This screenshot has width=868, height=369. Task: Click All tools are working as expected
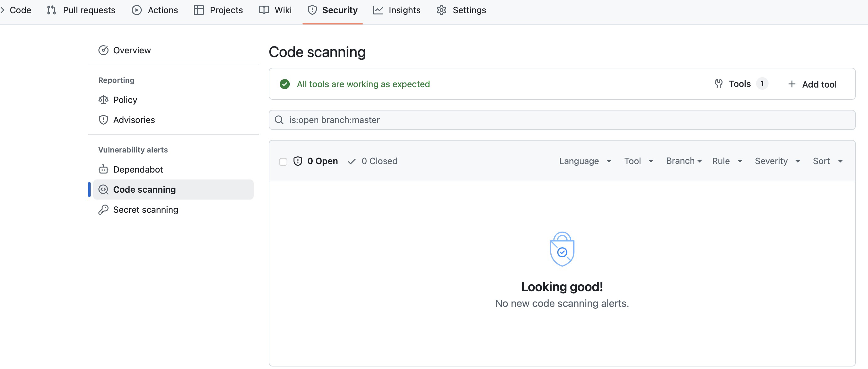363,84
